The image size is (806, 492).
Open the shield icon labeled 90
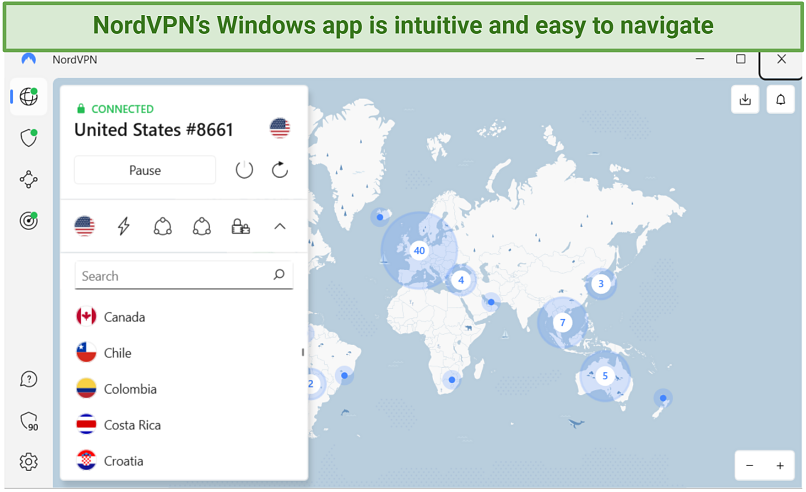[x=29, y=422]
